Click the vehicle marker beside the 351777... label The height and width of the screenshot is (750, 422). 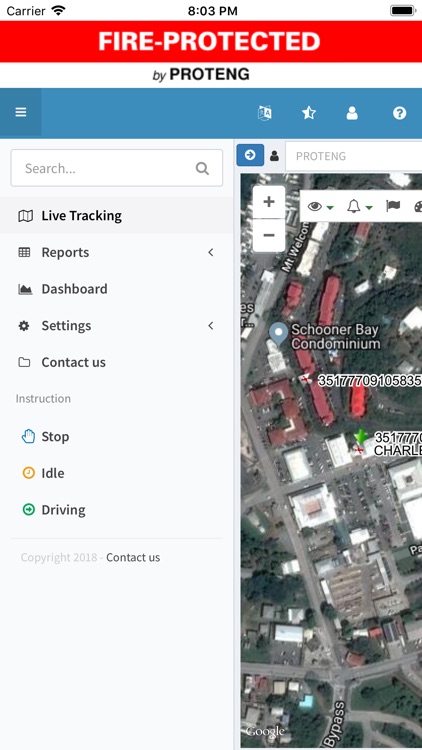tap(305, 379)
